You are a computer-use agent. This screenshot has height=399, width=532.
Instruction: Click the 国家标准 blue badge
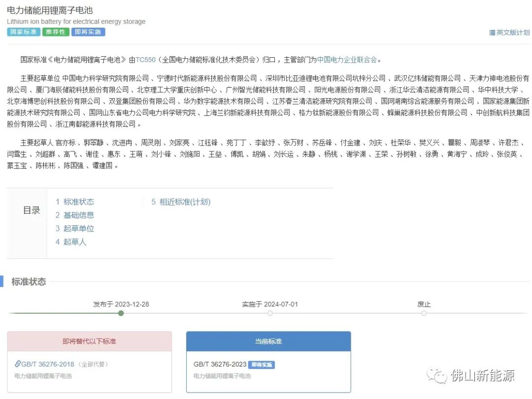(23, 32)
